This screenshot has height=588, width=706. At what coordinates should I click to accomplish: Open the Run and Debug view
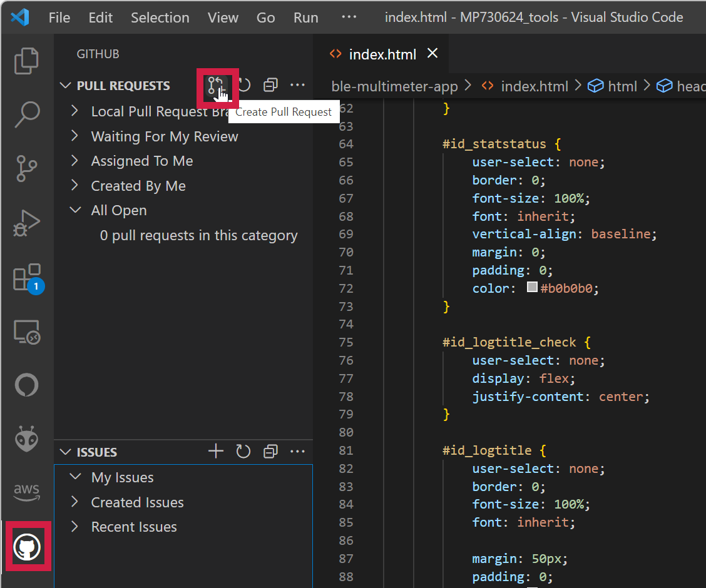[26, 223]
